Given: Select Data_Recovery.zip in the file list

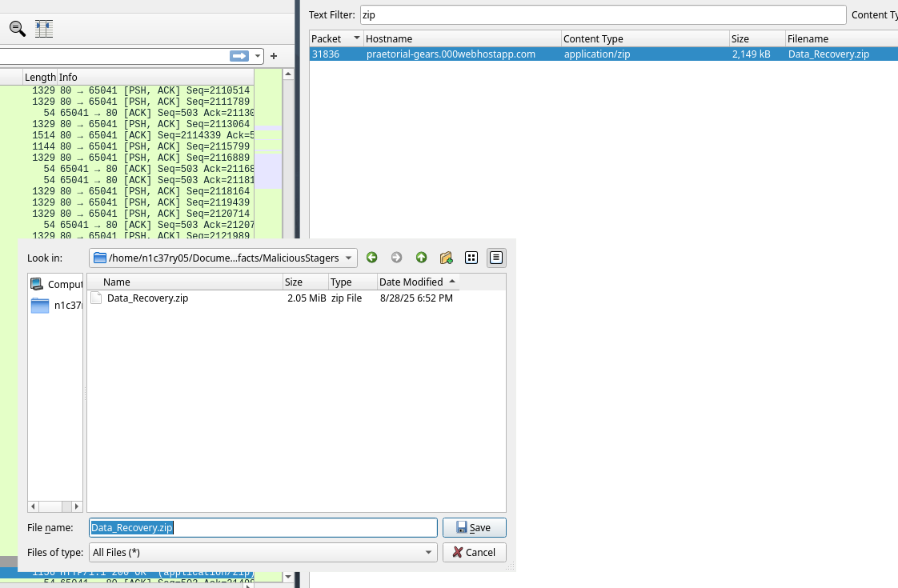Looking at the screenshot, I should (147, 298).
